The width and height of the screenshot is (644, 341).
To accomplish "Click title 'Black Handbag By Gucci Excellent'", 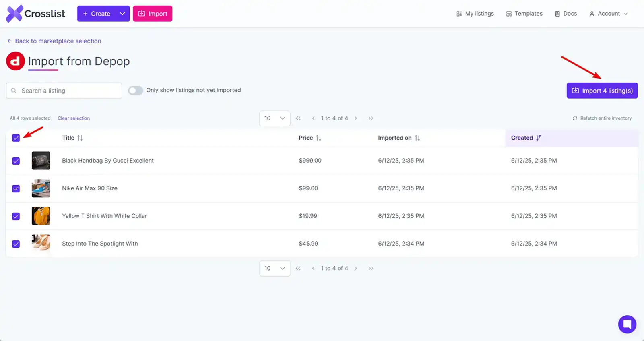I will click(x=108, y=161).
